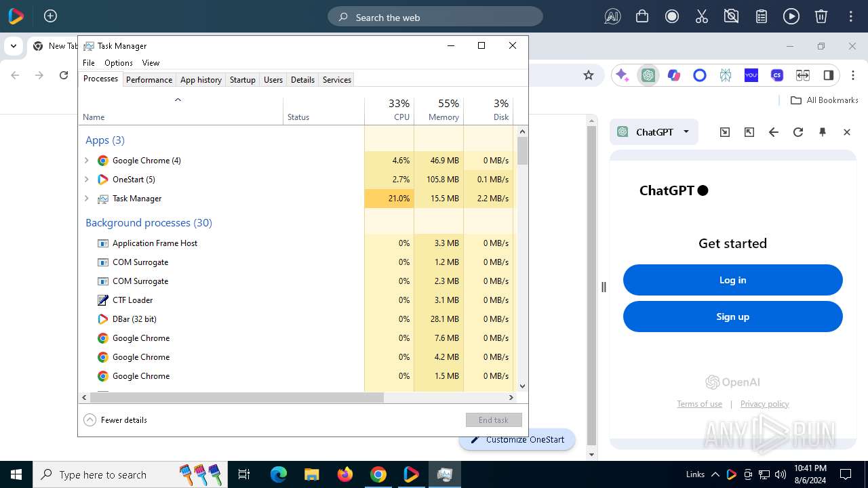Collapse to Fewer details

[x=115, y=420]
